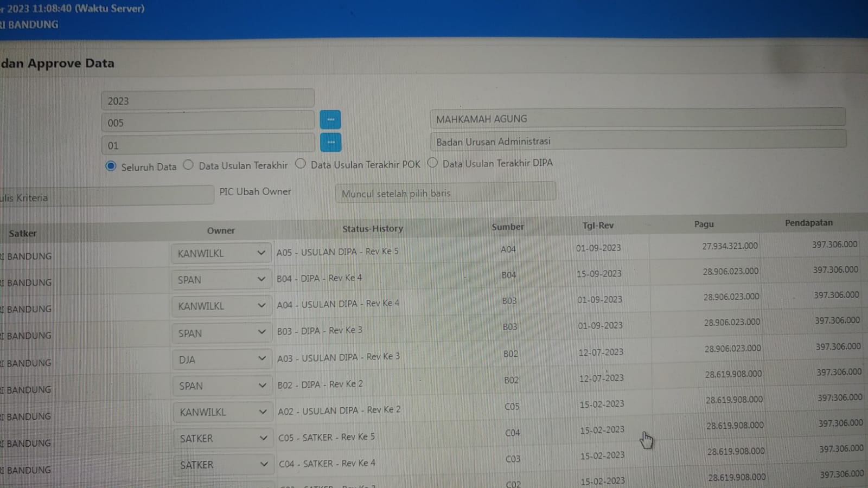Click the PIC Ubah Owner field
Screen dimensions: 868x488
coord(445,193)
